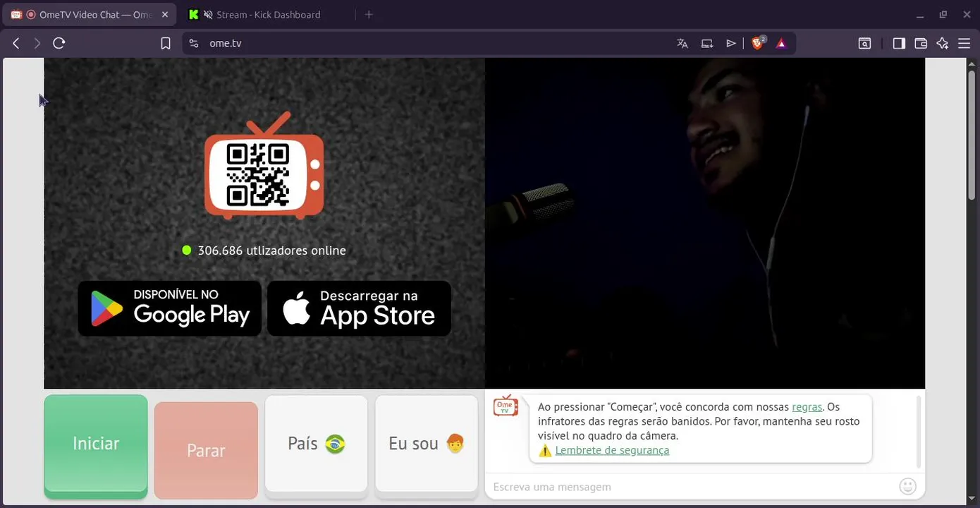Click the restore window button
Image resolution: width=980 pixels, height=508 pixels.
(x=943, y=14)
